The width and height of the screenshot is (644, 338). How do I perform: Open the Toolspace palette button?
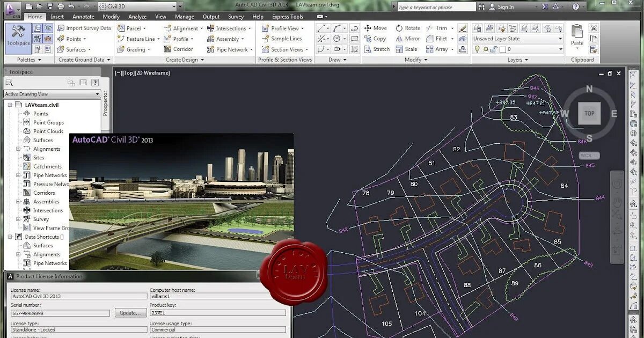[18, 39]
